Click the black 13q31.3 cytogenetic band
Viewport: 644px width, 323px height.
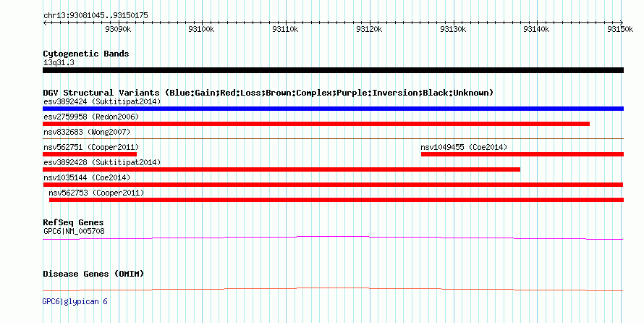click(333, 70)
